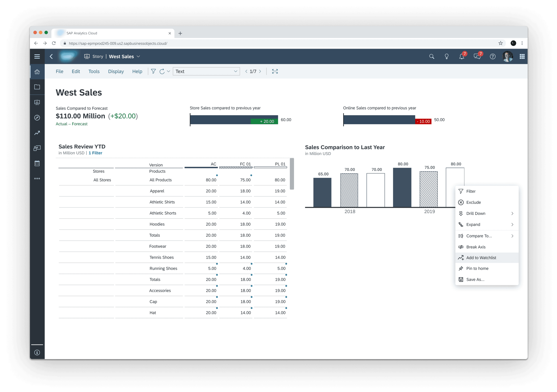557x392 pixels.
Task: Select the AC column header
Action: tap(213, 164)
